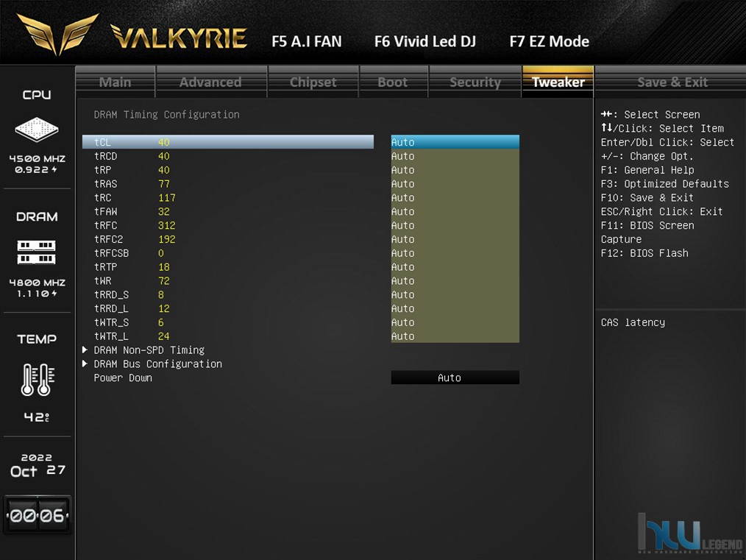This screenshot has width=746, height=560.
Task: Click the CAS latency description text
Action: (633, 322)
